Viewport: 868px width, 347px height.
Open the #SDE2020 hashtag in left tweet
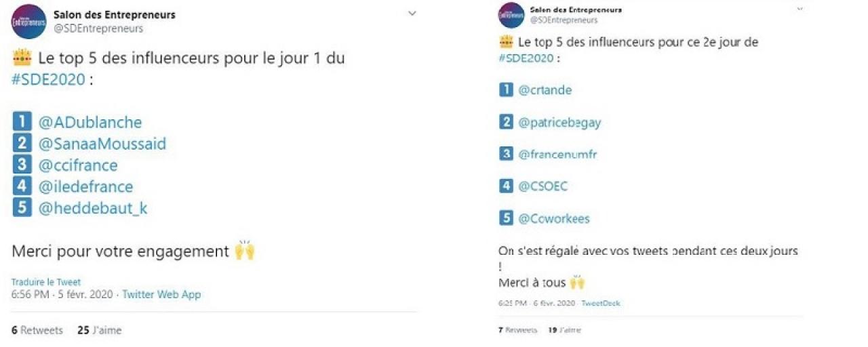tap(49, 79)
